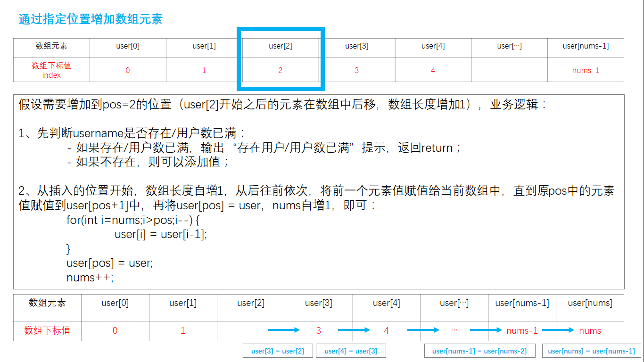The height and width of the screenshot is (362, 644).
Task: Select the line starting 值赋值到user[pos+1]中
Action: (x=198, y=206)
